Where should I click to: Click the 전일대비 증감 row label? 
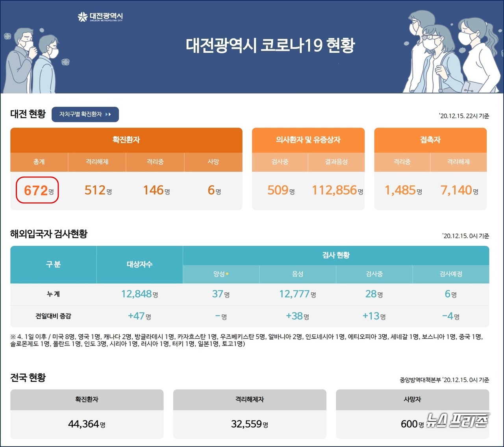pyautogui.click(x=53, y=316)
